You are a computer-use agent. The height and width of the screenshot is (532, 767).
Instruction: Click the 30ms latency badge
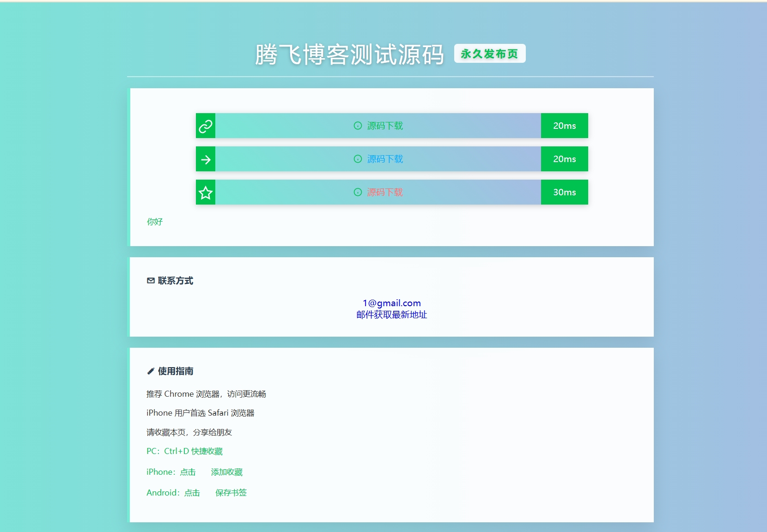pos(565,192)
